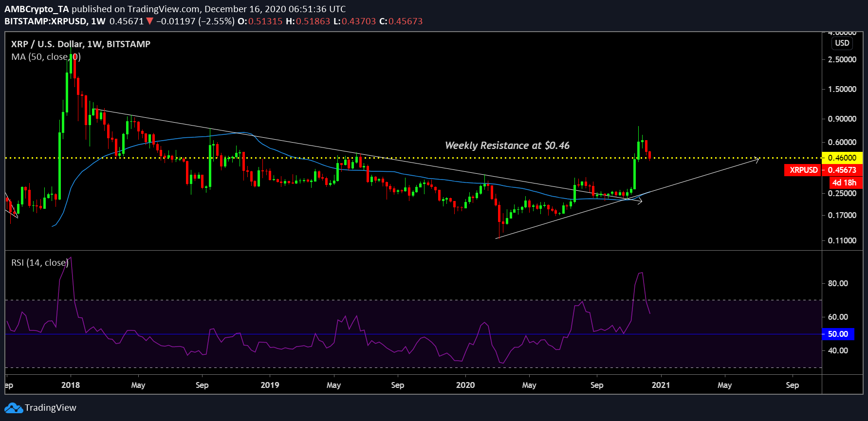Screen dimensions: 868x421
Task: Click the 0.17000 price axis label
Action: (x=842, y=215)
